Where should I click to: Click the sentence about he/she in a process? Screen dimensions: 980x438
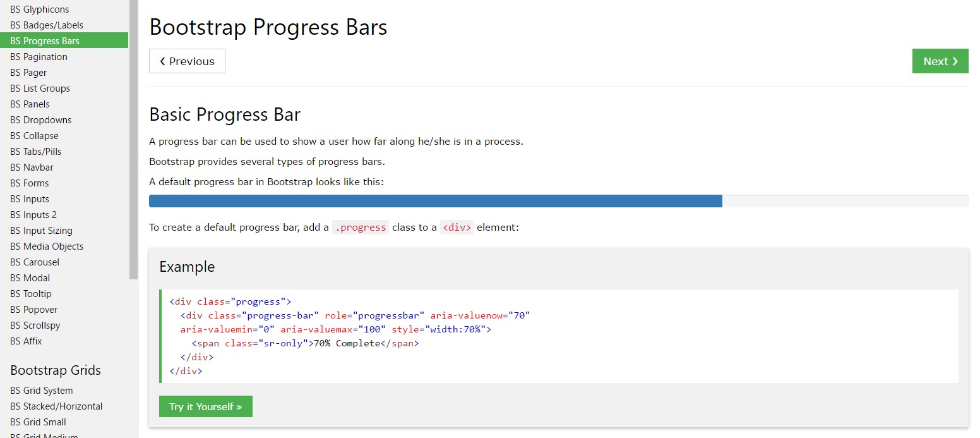click(336, 141)
